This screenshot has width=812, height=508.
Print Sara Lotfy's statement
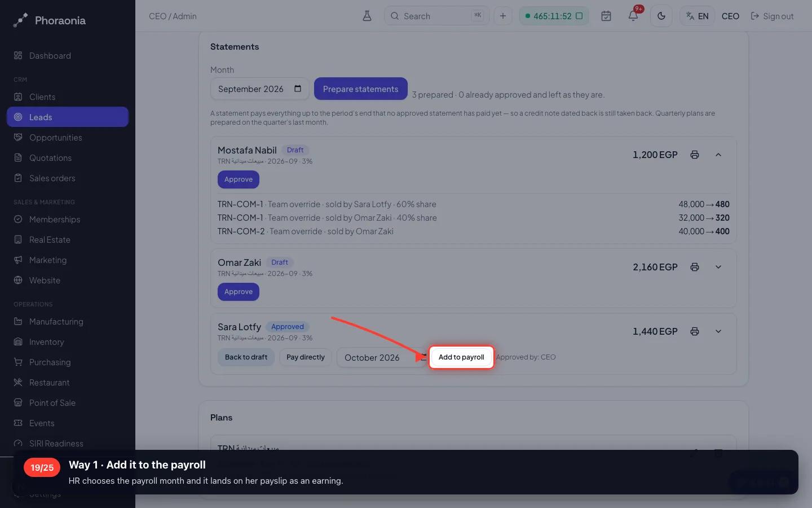(x=695, y=331)
